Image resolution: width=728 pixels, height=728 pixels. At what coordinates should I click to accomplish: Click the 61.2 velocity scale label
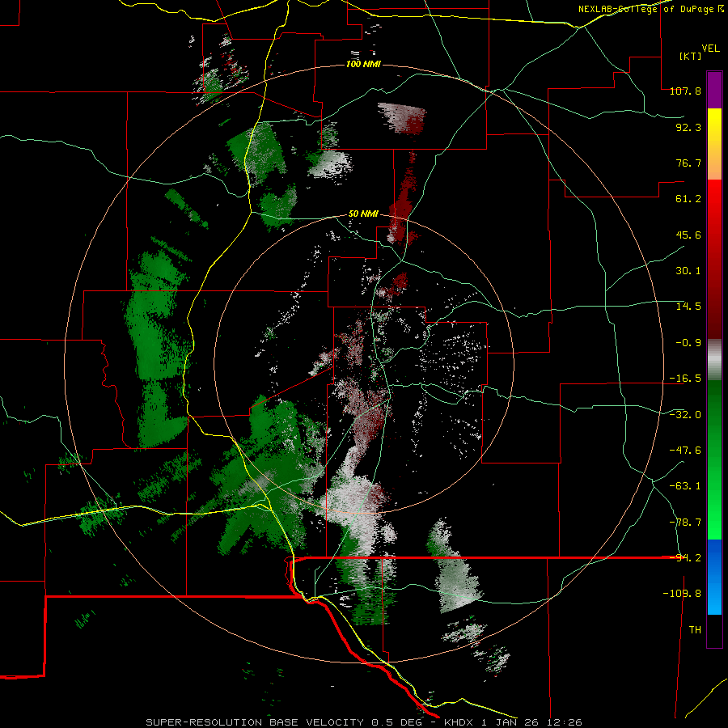[x=688, y=198]
